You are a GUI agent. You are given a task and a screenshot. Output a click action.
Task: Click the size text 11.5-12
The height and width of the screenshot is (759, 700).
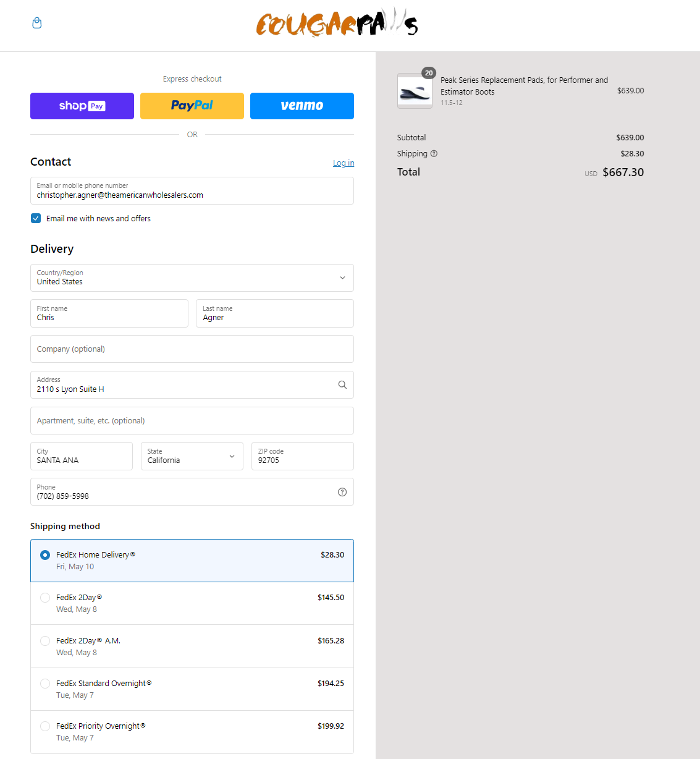pos(452,103)
